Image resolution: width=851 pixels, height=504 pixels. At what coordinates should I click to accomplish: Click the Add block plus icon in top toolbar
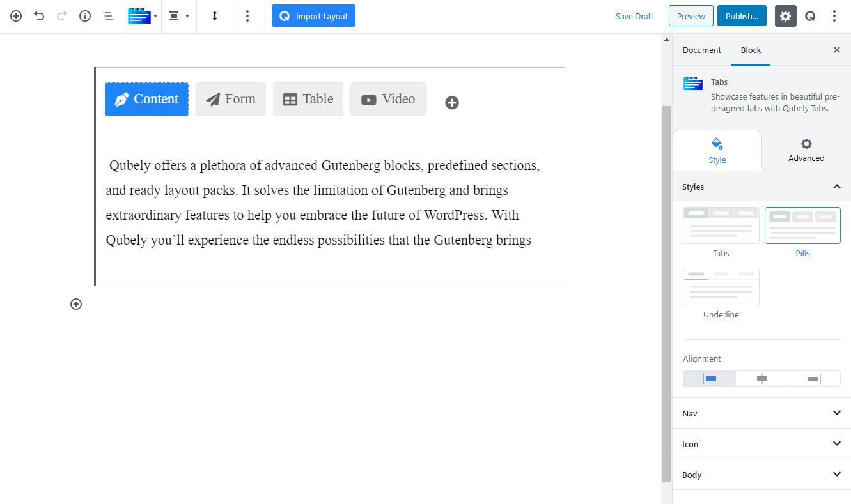16,16
